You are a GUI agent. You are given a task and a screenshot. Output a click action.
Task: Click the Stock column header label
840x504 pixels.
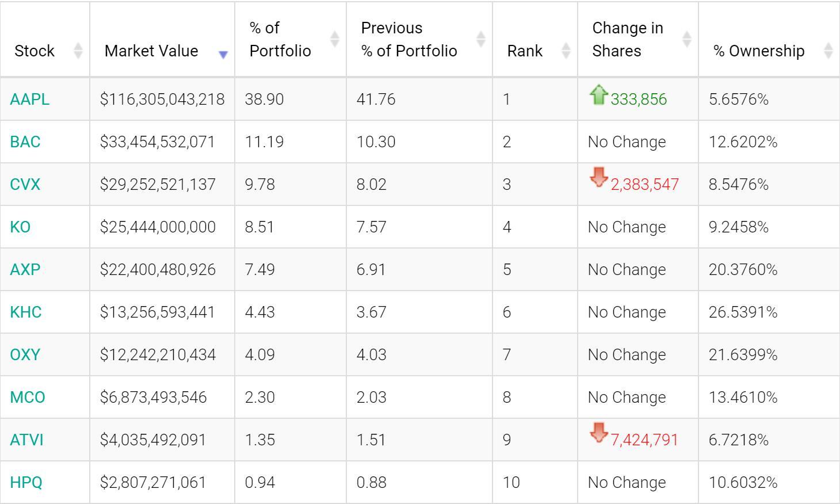[x=35, y=51]
